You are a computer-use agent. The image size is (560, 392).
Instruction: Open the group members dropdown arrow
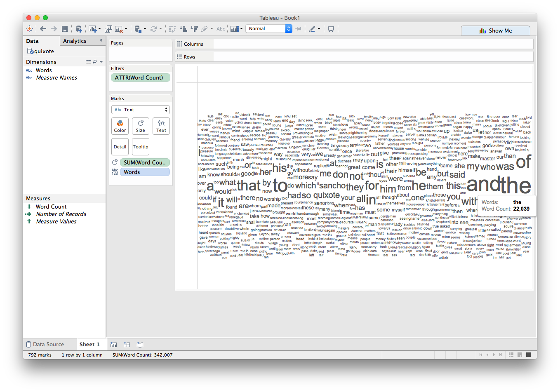pos(212,29)
